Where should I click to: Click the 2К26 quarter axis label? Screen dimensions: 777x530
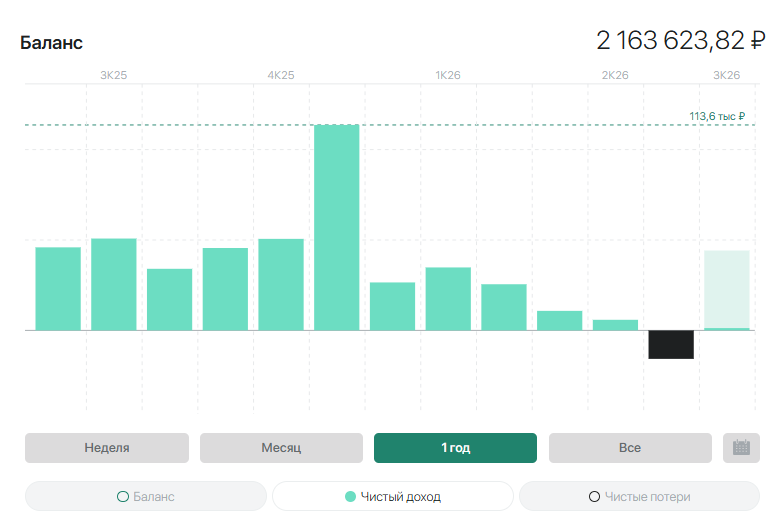[615, 75]
